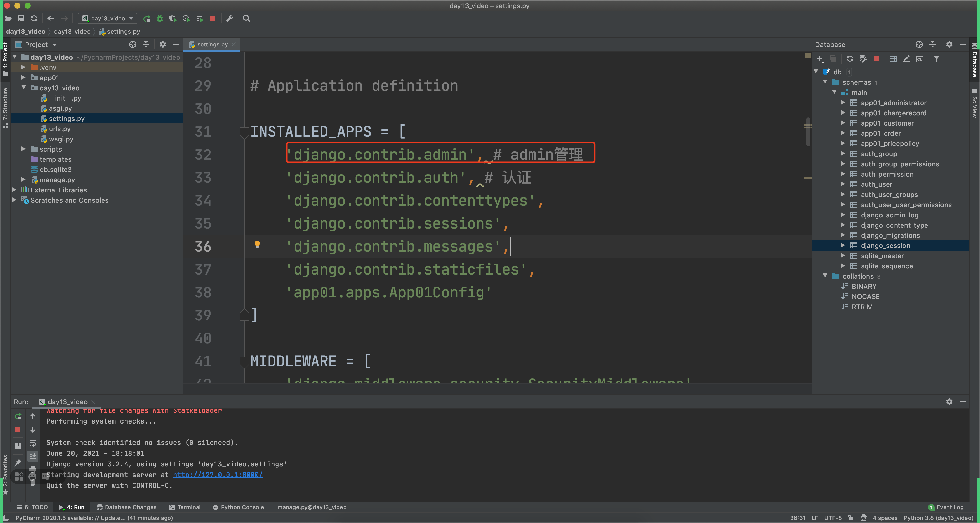Click the Debug bug icon in toolbar

coord(160,18)
